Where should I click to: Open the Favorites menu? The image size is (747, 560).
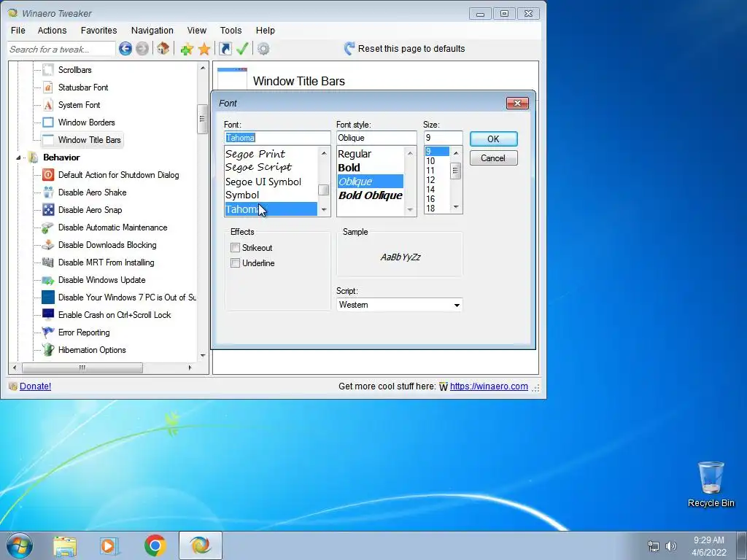click(x=98, y=31)
